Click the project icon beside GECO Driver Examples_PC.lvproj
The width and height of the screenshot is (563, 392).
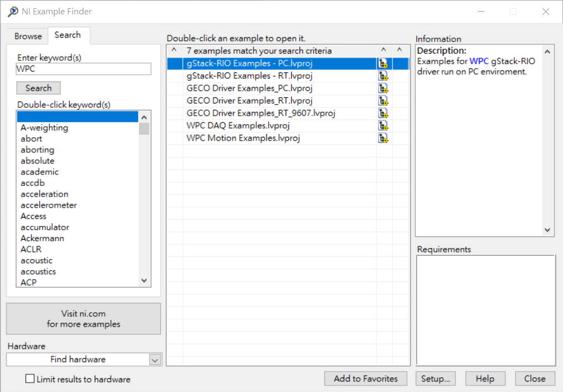point(383,87)
